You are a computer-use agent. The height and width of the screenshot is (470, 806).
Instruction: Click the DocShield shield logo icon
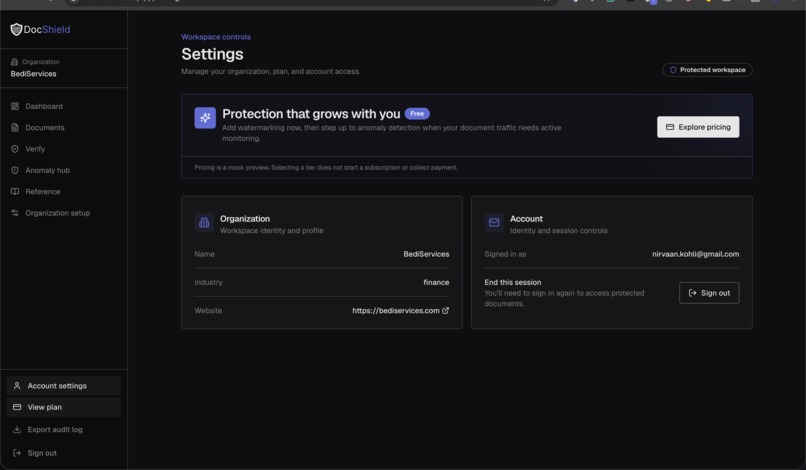(16, 29)
